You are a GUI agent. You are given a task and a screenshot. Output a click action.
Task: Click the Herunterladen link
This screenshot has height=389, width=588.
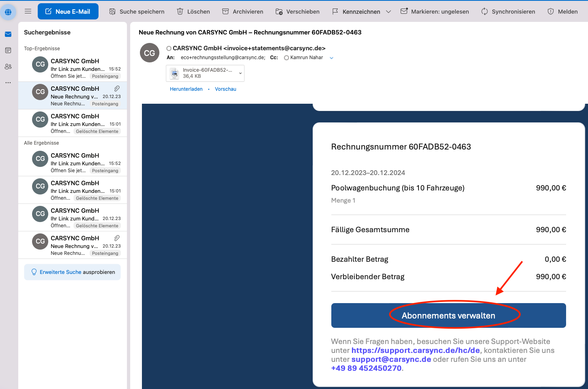click(x=186, y=89)
